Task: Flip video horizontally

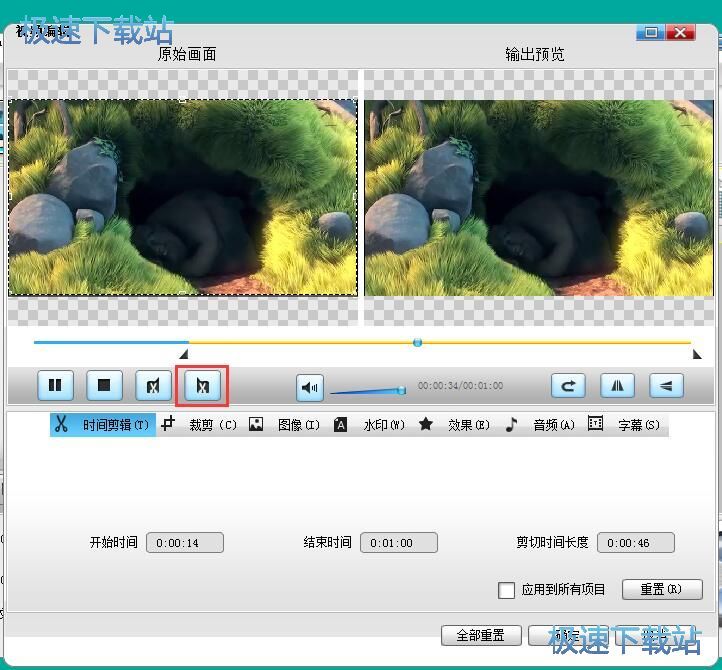Action: tap(617, 385)
